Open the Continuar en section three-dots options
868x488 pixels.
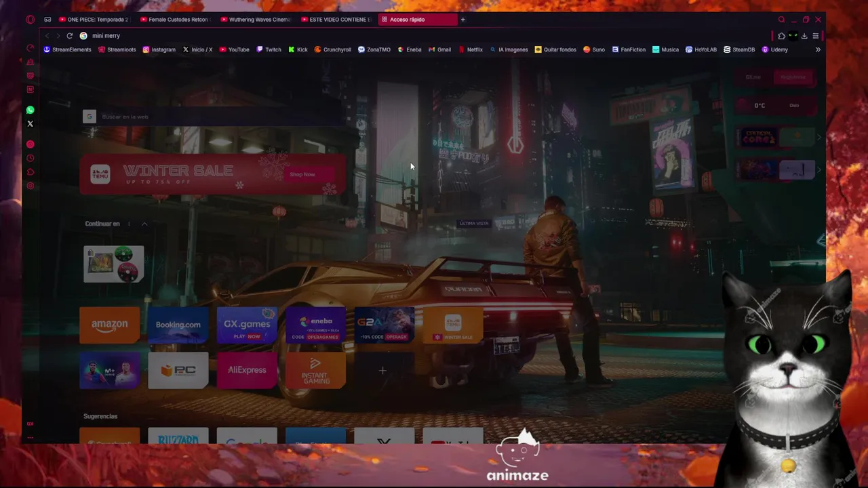(129, 224)
